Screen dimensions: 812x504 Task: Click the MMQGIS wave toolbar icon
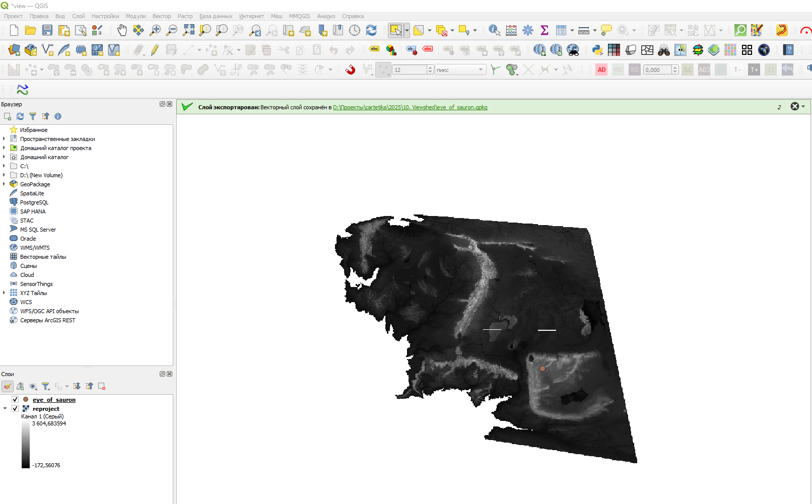pyautogui.click(x=23, y=90)
